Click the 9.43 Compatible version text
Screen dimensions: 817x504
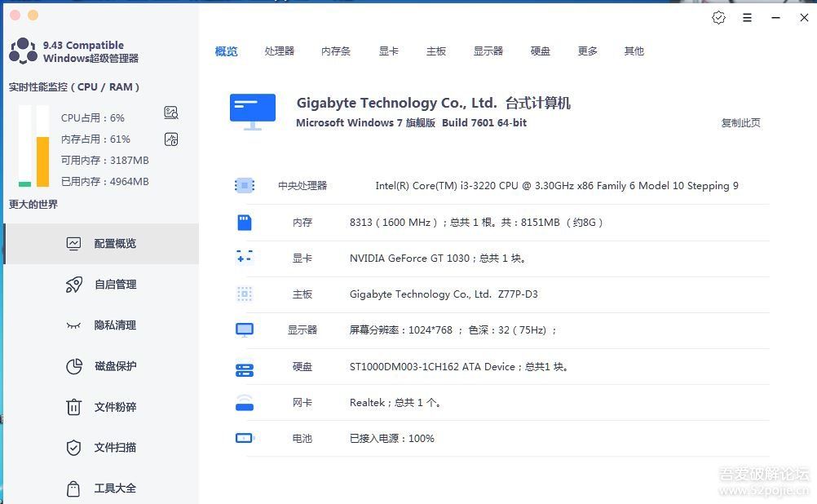[83, 46]
